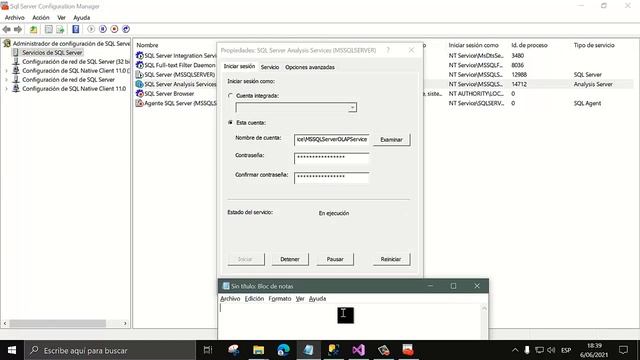This screenshot has height=360, width=640.
Task: Open Formato menu in Bloc de notas
Action: tap(280, 299)
